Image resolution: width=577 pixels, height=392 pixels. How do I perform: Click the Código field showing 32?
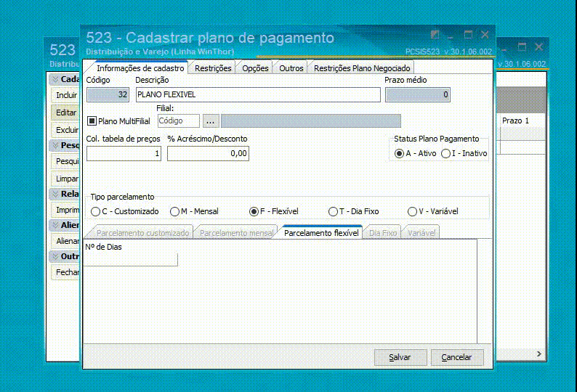pos(108,94)
